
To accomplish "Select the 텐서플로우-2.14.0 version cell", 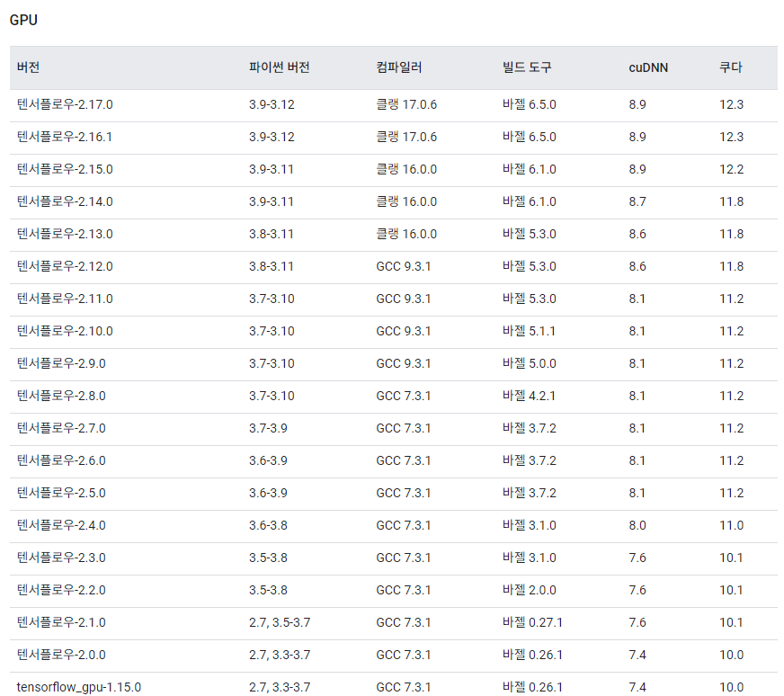I will click(x=65, y=202).
